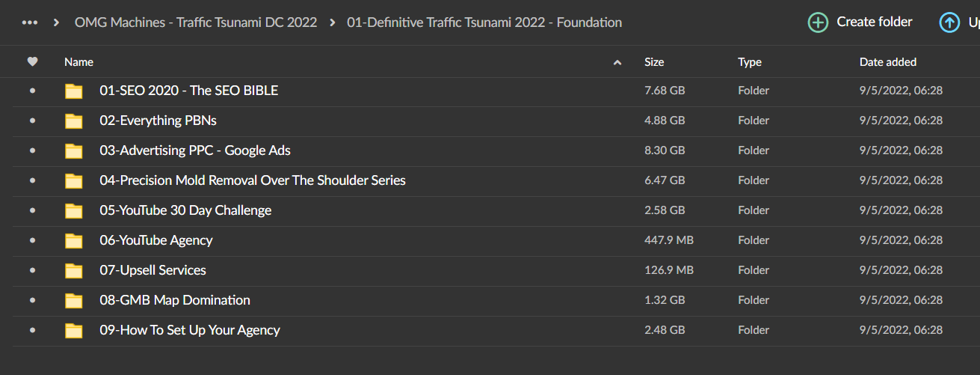Open 05-YouTube 30 Day Challenge folder name
This screenshot has width=980, height=375.
tap(185, 210)
